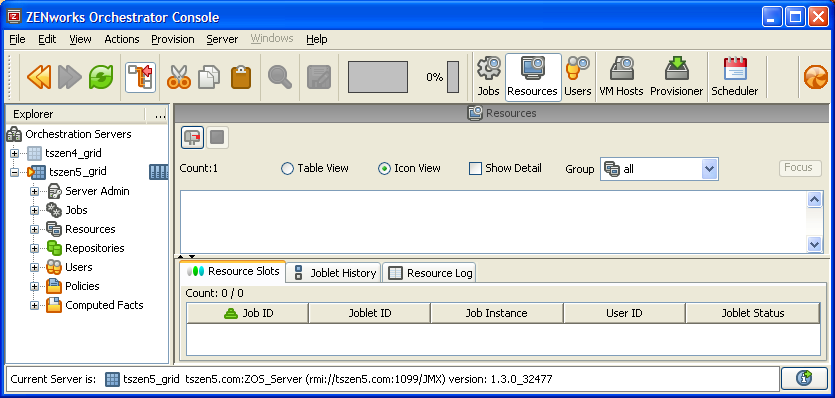Open the View menu
The width and height of the screenshot is (835, 398).
(80, 39)
